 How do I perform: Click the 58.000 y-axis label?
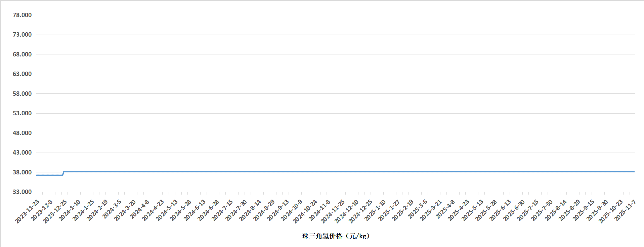click(x=22, y=94)
